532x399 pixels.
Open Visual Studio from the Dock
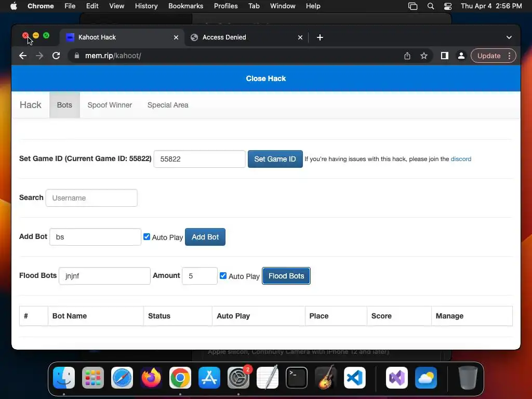coord(396,378)
